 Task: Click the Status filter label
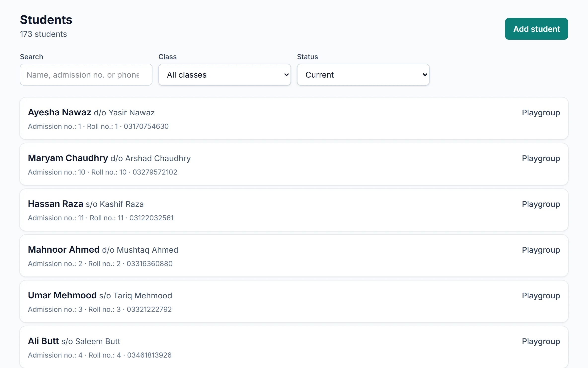tap(307, 57)
